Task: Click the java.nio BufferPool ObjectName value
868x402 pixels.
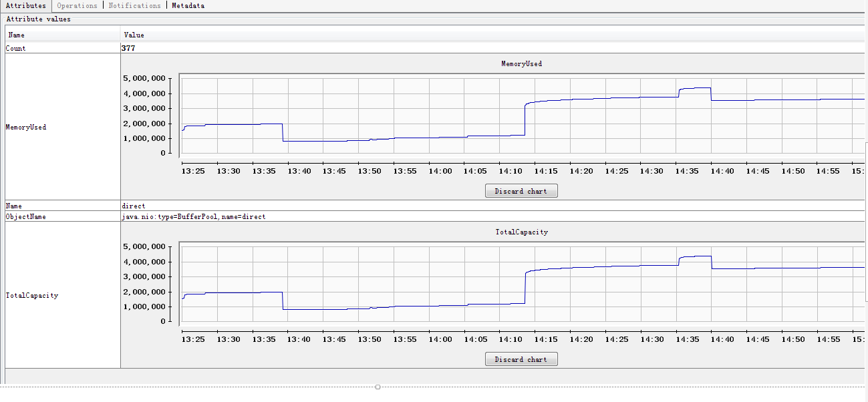Action: tap(194, 216)
